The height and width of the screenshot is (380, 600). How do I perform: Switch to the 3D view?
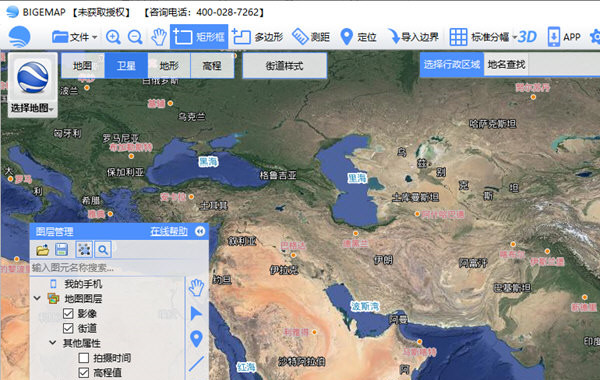[527, 37]
